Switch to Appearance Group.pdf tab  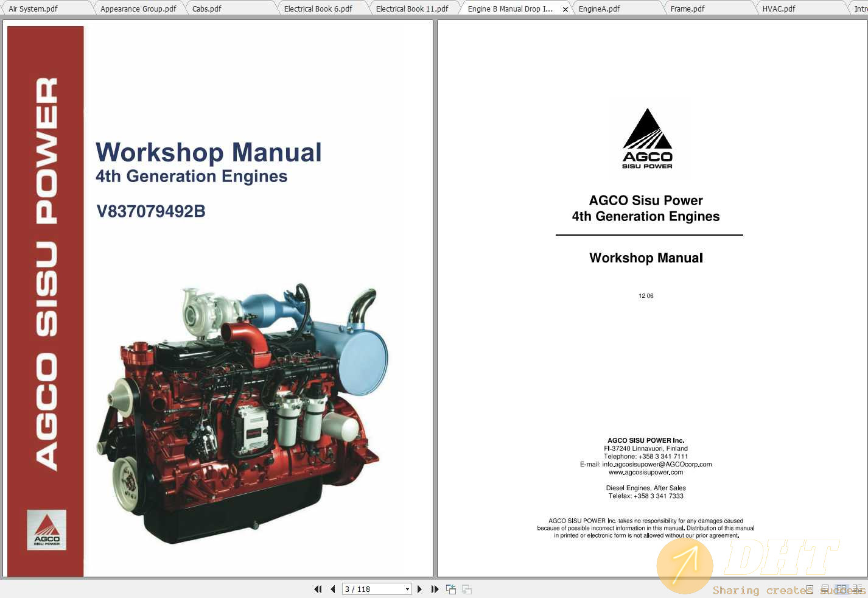point(138,9)
